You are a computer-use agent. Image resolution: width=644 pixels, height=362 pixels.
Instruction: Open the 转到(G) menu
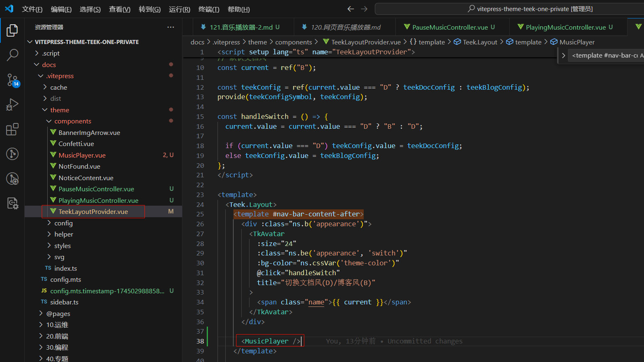[150, 9]
